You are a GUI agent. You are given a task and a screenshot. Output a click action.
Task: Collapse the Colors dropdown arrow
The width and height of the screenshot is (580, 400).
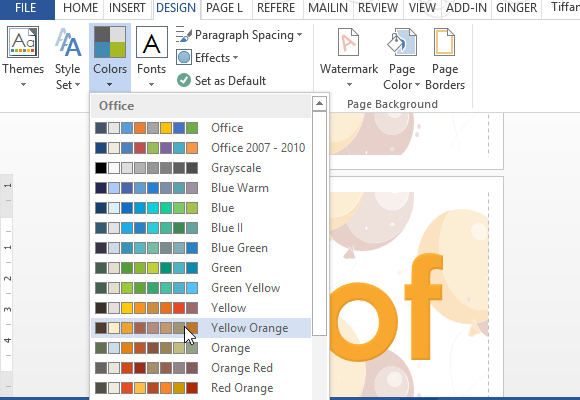[109, 85]
